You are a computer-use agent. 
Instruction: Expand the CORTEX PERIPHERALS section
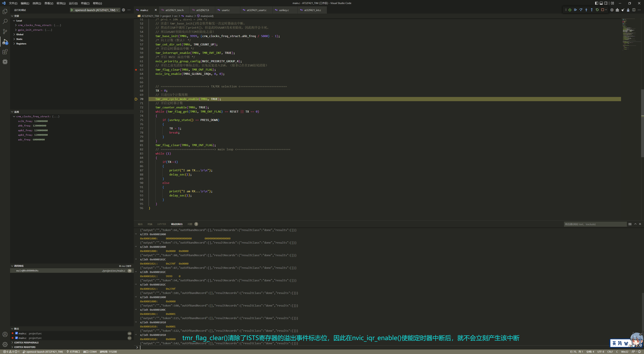coord(26,342)
